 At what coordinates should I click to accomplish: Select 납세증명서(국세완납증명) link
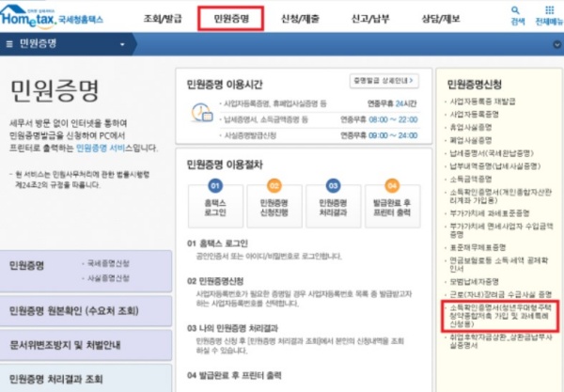[x=492, y=153]
